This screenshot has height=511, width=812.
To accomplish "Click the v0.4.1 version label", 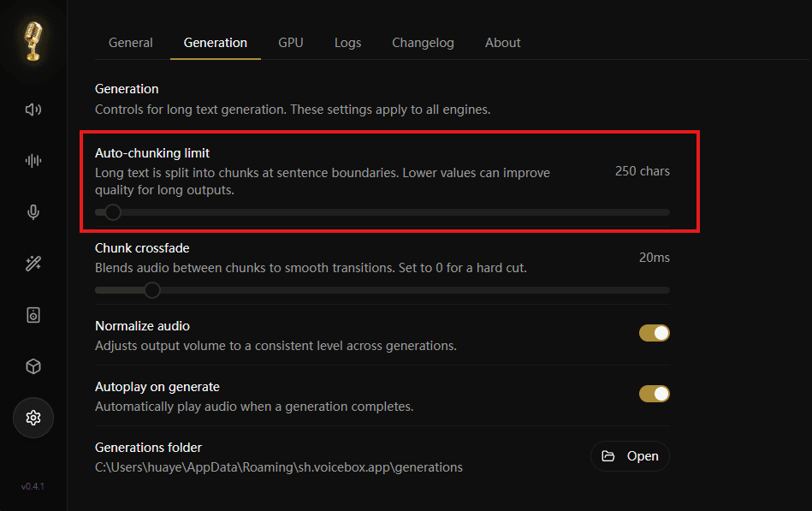I will 33,486.
